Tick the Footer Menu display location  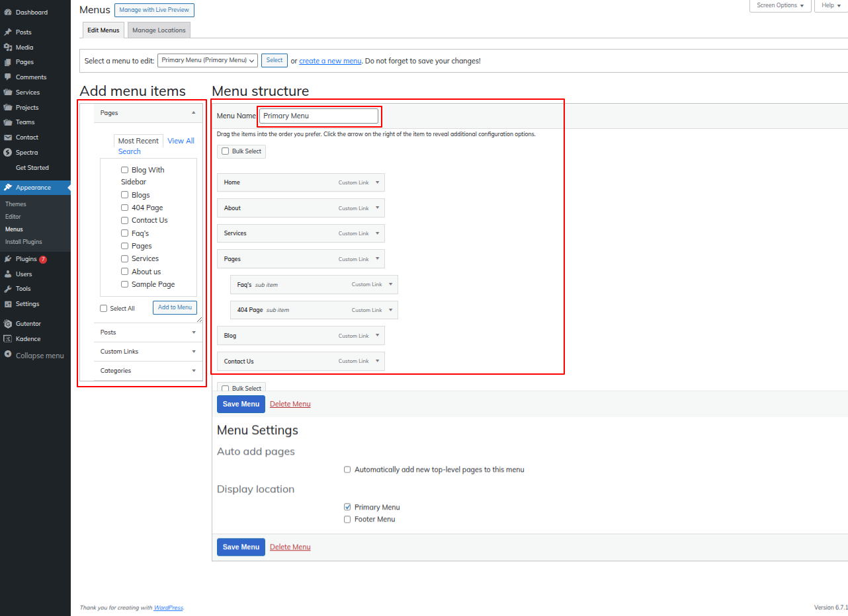(347, 520)
